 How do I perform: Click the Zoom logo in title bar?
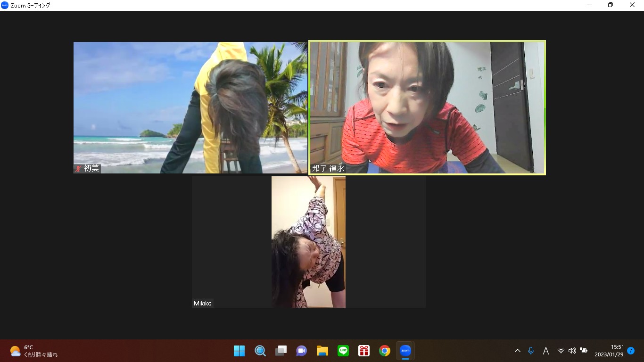[5, 5]
